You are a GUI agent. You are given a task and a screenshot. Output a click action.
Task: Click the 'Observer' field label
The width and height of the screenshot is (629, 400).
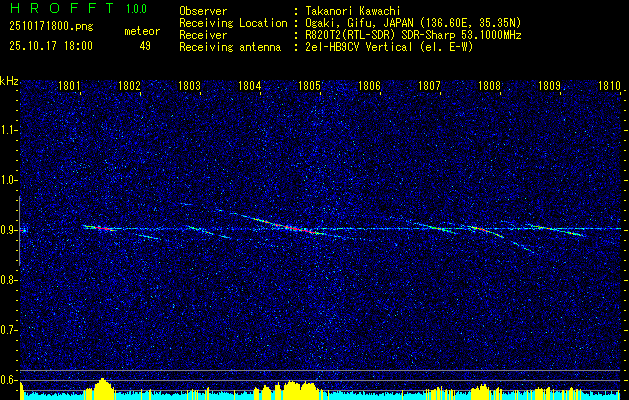point(203,11)
